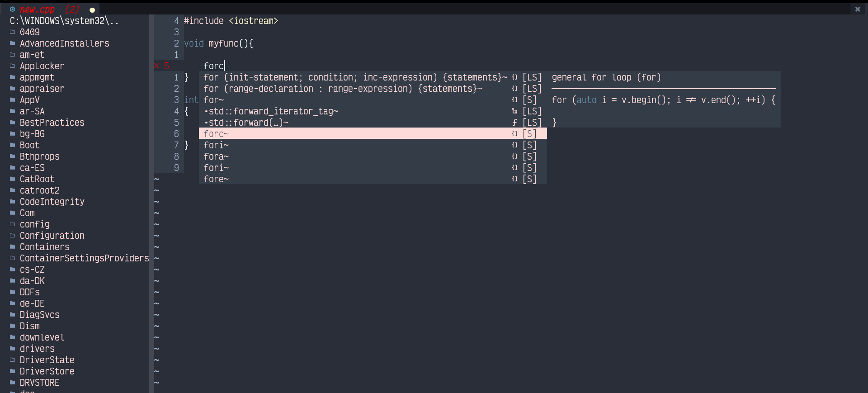Select the CatRoot folder in the file tree
The width and height of the screenshot is (868, 393).
tap(37, 179)
